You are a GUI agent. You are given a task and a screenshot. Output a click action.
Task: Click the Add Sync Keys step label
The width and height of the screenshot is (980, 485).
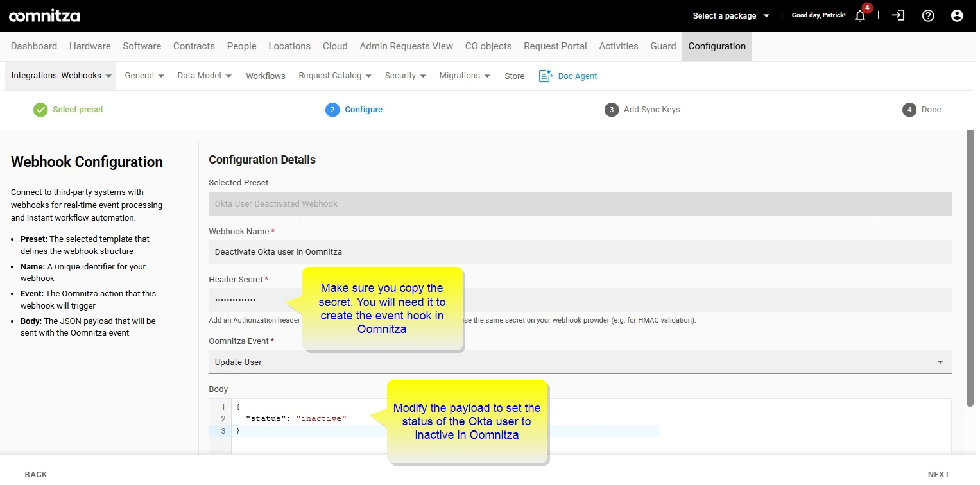(651, 110)
